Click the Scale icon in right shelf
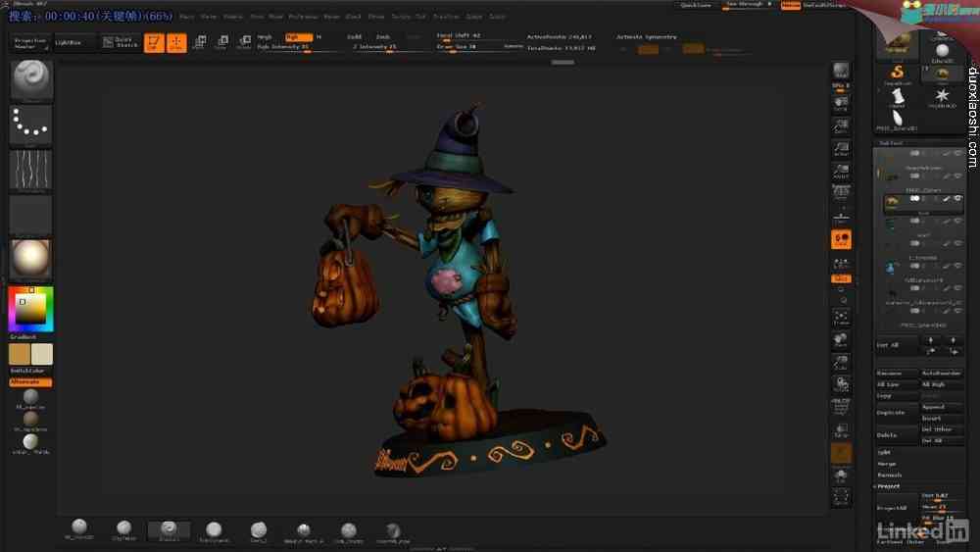980x552 pixels. pos(841,363)
